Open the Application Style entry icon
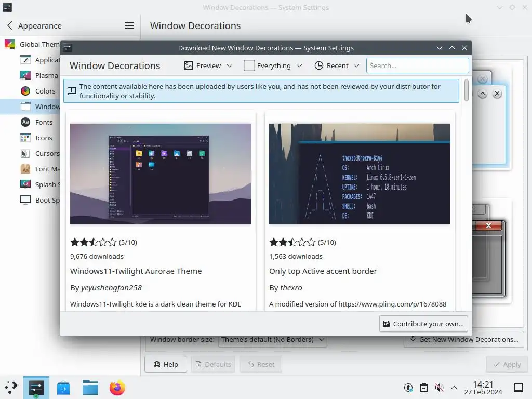532x399 pixels. [25, 60]
